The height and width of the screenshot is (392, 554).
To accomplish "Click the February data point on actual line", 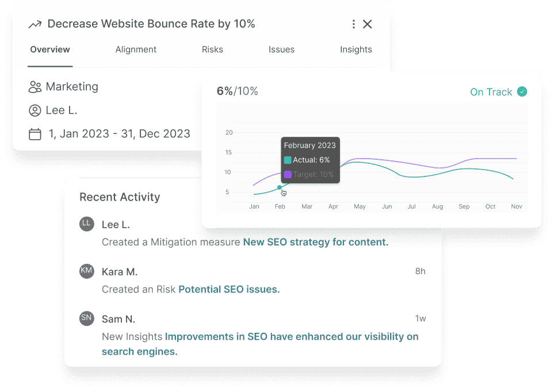I will tap(280, 187).
